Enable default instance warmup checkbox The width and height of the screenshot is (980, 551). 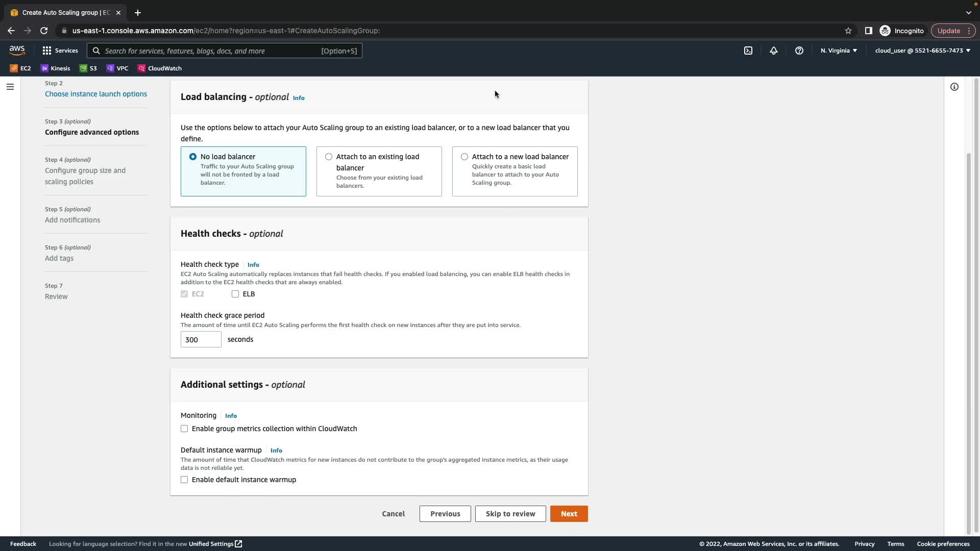click(x=184, y=480)
